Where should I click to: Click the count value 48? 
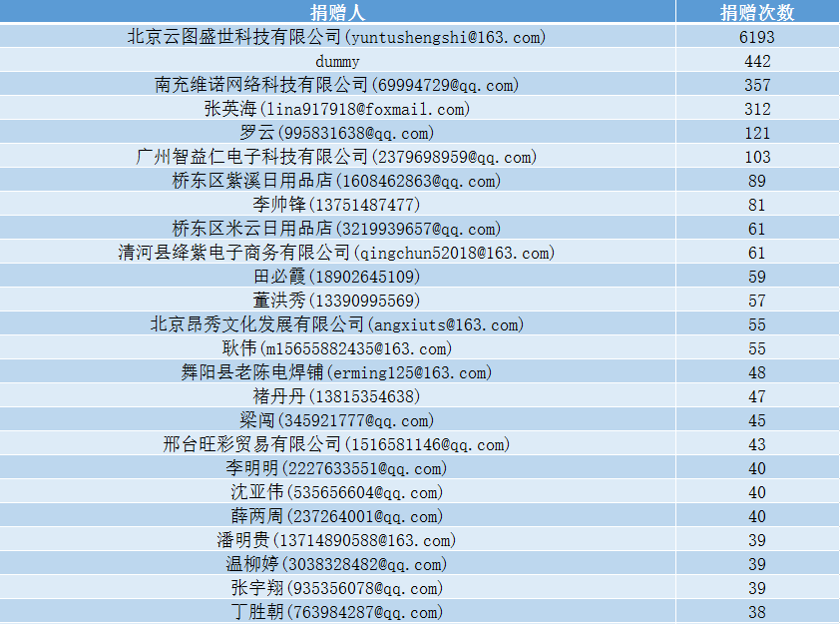click(757, 372)
